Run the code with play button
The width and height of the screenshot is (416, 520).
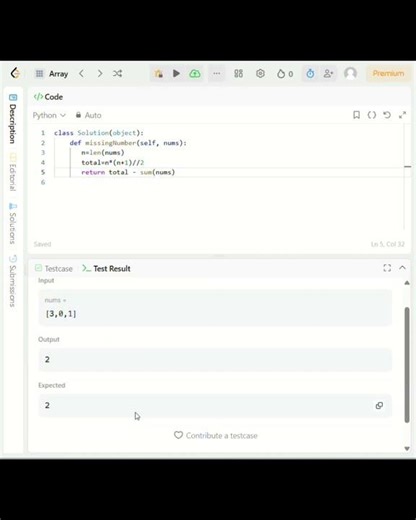[x=176, y=73]
